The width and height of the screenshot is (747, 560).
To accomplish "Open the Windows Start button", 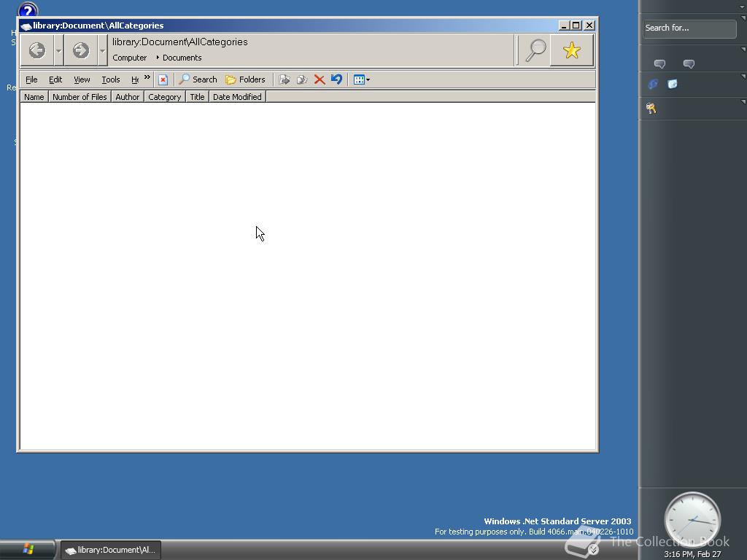I will (x=28, y=550).
